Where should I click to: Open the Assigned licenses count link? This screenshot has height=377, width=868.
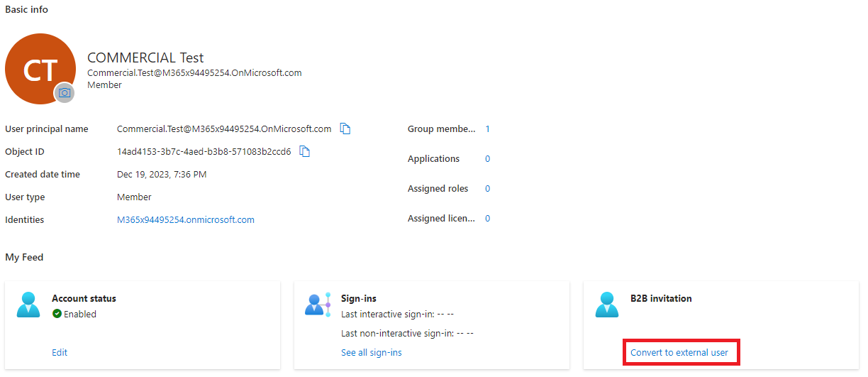487,219
